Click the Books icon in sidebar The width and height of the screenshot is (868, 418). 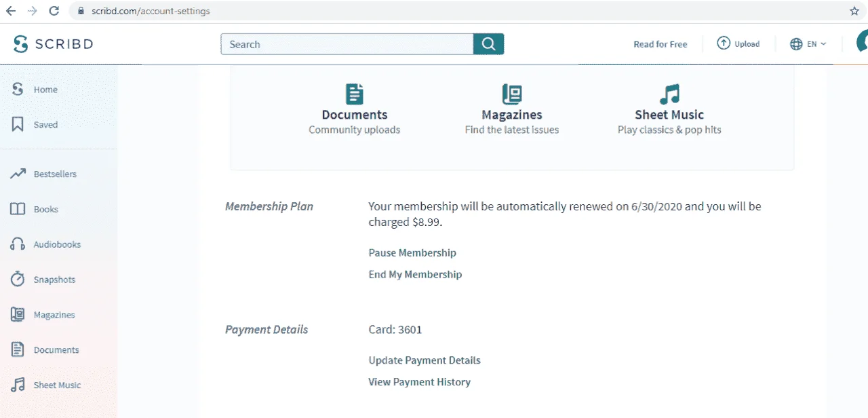[x=18, y=209]
